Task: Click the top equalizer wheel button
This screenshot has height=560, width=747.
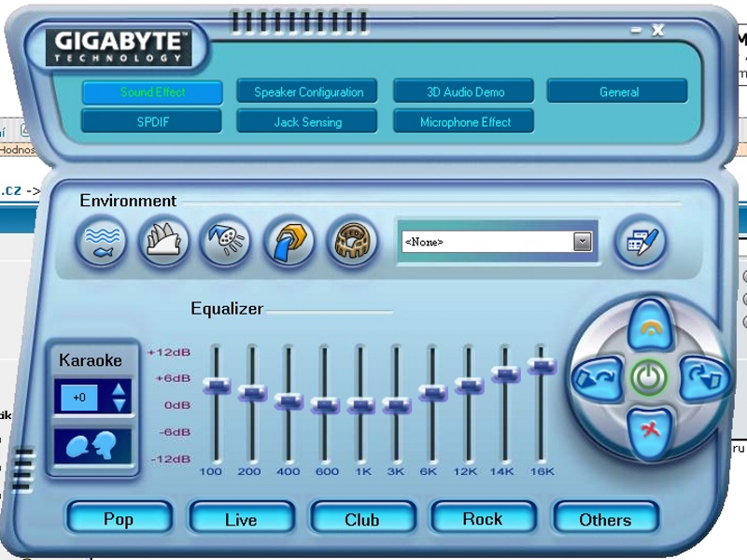Action: (650, 326)
